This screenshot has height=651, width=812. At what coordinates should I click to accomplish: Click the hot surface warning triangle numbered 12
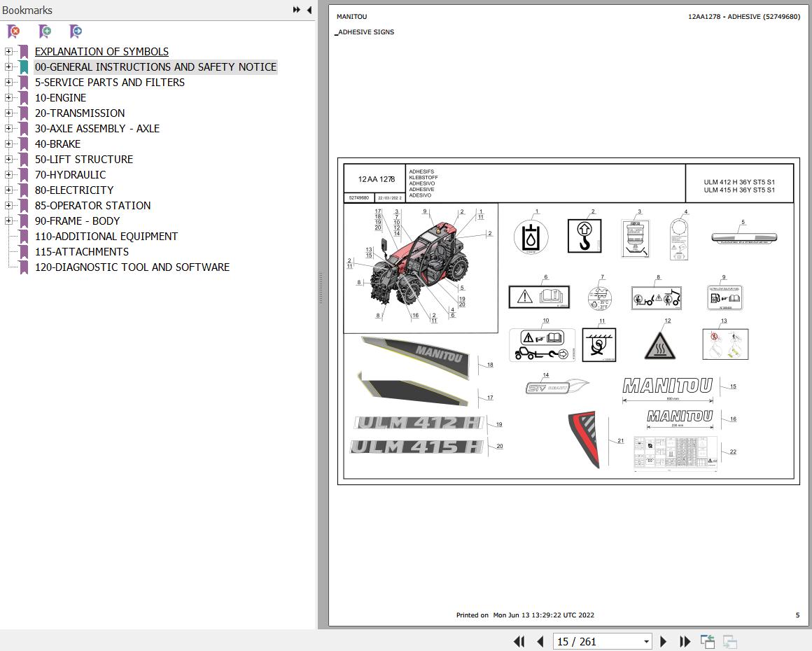(660, 345)
